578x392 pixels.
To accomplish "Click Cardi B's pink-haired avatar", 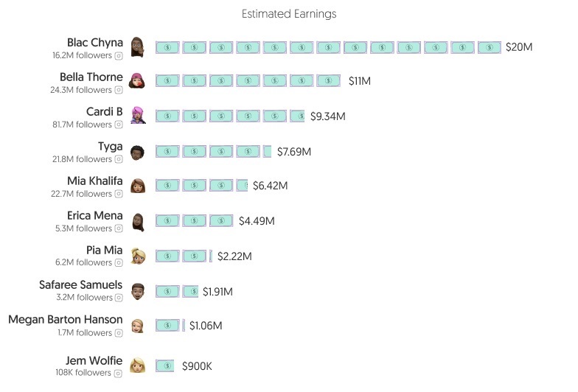I will [138, 115].
